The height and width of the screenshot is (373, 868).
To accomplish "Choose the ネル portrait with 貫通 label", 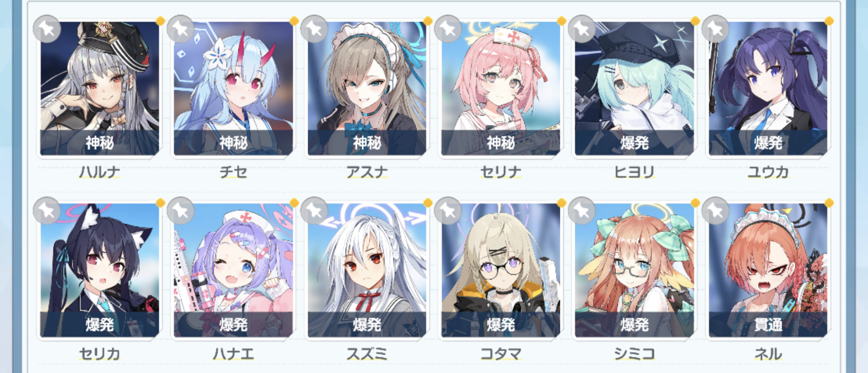I will click(768, 270).
